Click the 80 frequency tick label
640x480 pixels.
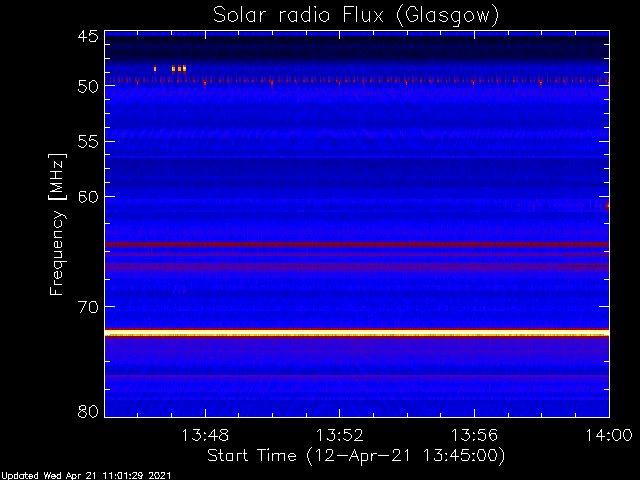pos(88,411)
